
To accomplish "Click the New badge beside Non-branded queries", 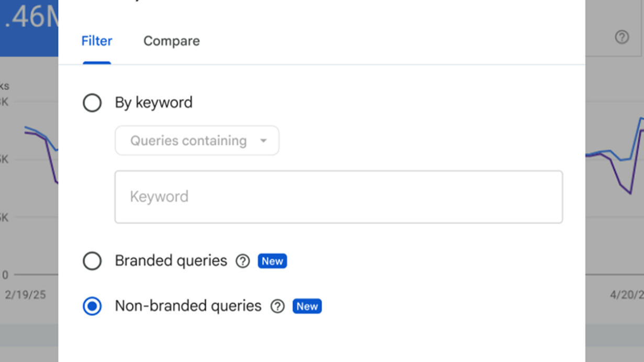I will [307, 306].
